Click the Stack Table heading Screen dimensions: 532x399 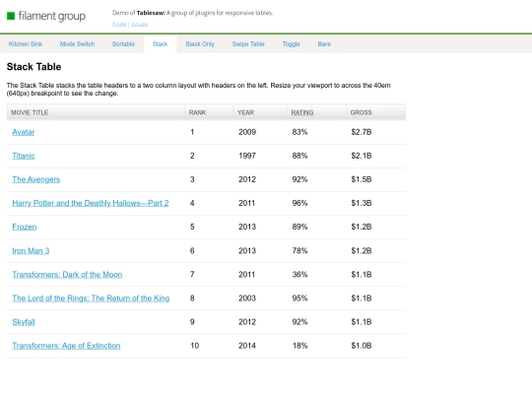coord(33,67)
